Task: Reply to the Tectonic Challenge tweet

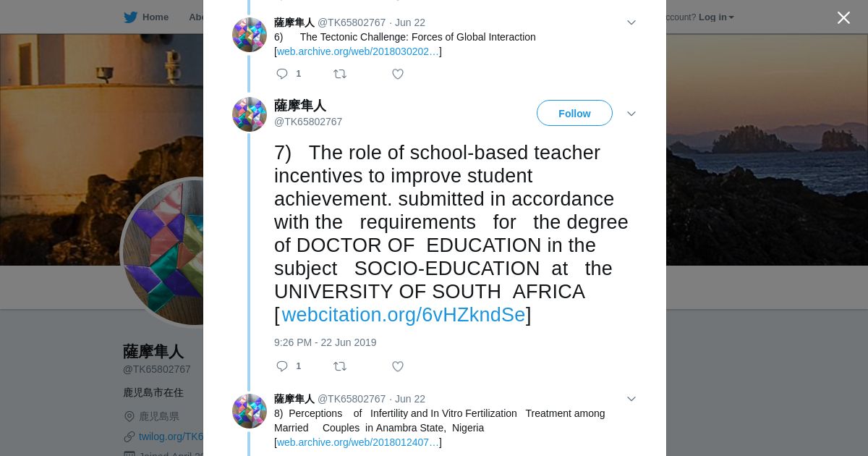Action: click(x=282, y=74)
